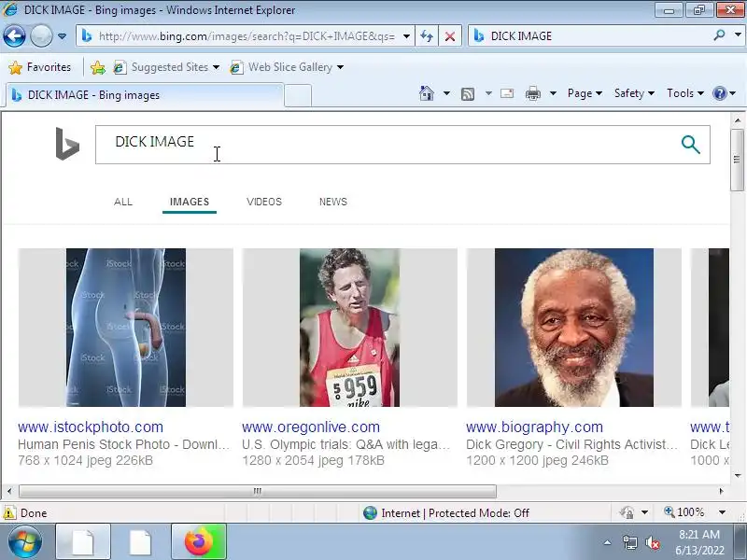Click the red Stop loading icon

pos(449,36)
